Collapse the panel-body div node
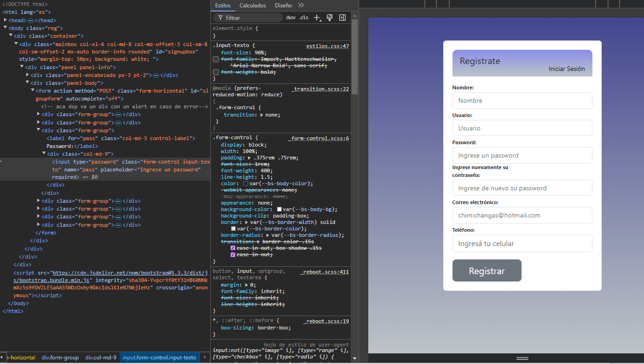This screenshot has height=364, width=644. [28, 83]
